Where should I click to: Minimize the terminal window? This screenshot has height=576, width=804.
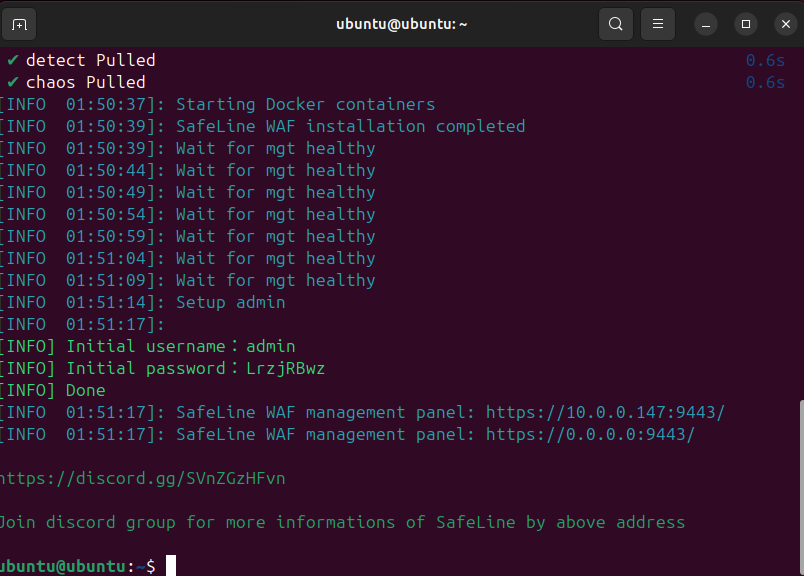[706, 25]
